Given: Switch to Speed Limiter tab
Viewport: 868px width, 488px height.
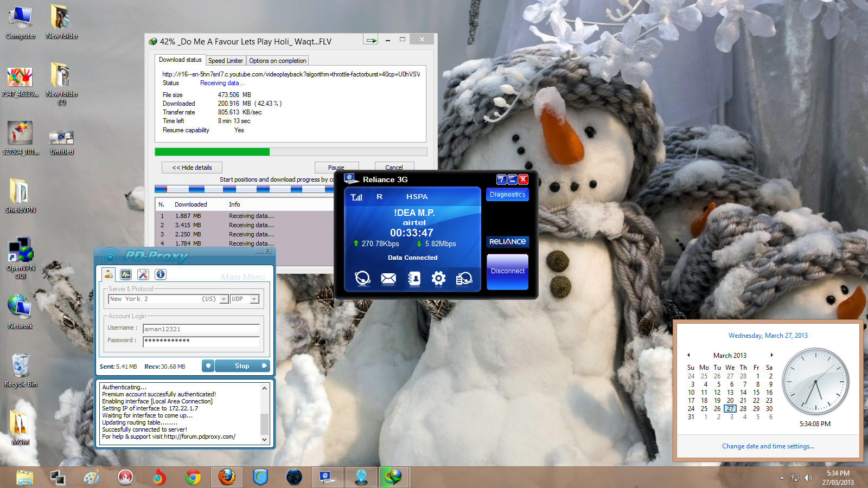Looking at the screenshot, I should click(226, 61).
